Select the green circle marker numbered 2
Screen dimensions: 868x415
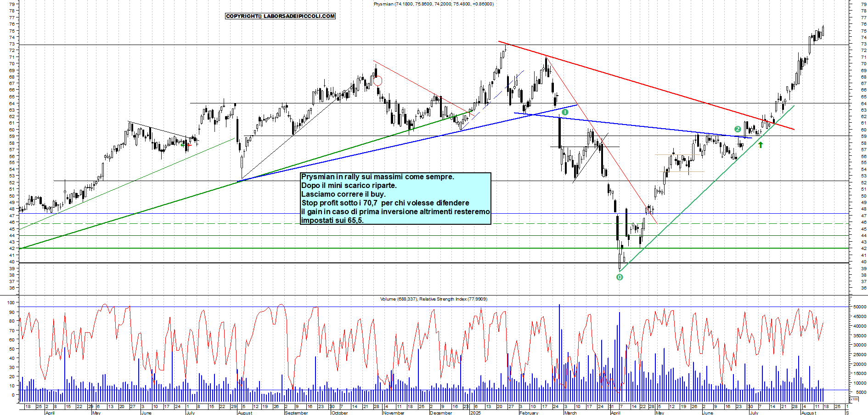[x=738, y=129]
